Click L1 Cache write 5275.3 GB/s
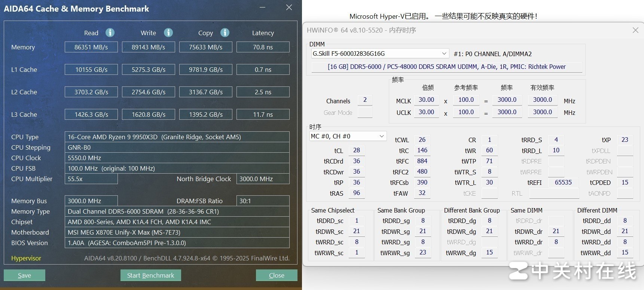This screenshot has width=644, height=290. pos(149,70)
